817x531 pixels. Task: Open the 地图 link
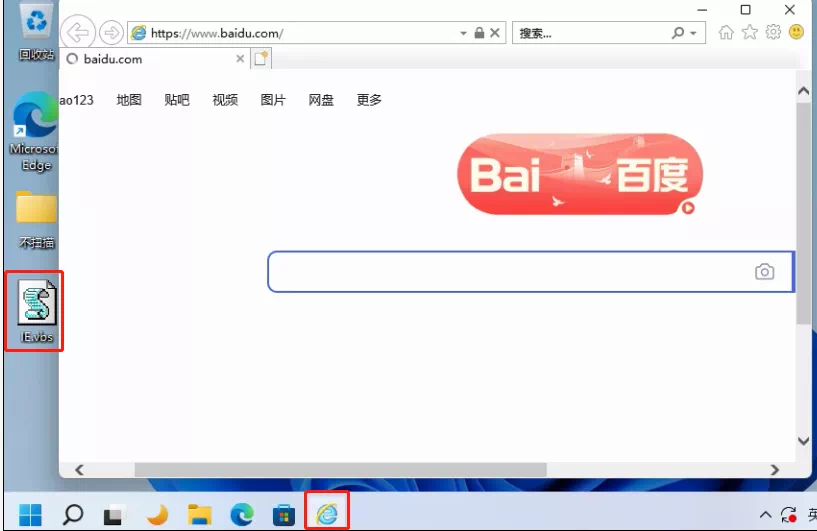(x=129, y=100)
